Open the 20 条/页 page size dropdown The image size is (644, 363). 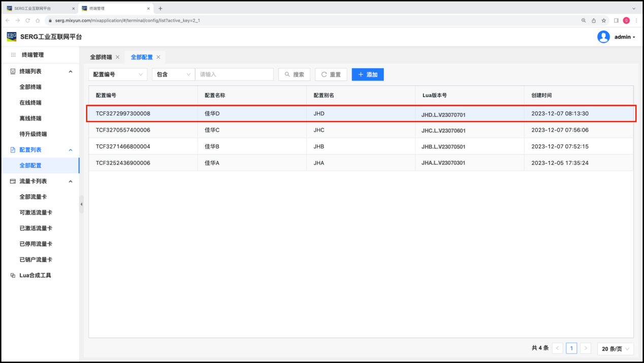(616, 348)
